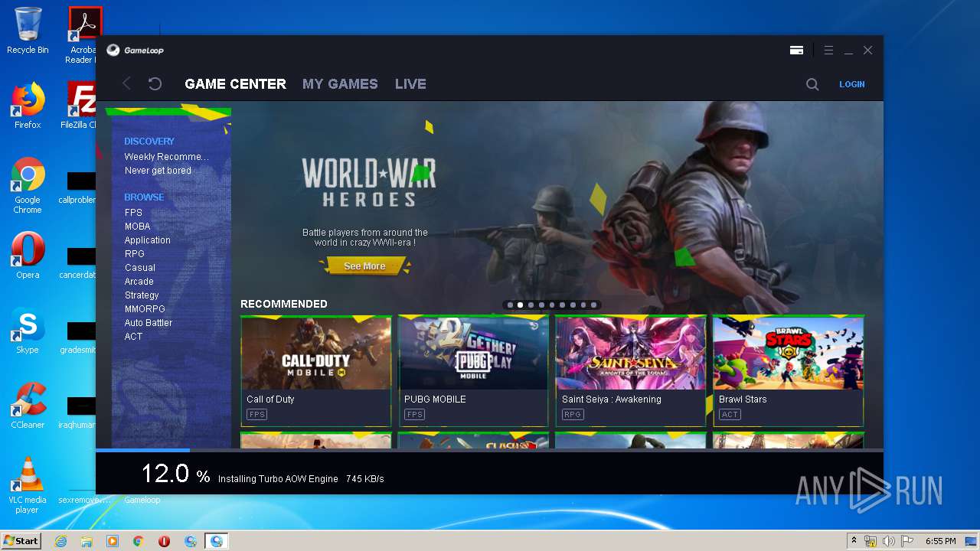Browse the Casual category
Image resolution: width=980 pixels, height=551 pixels.
pos(139,268)
